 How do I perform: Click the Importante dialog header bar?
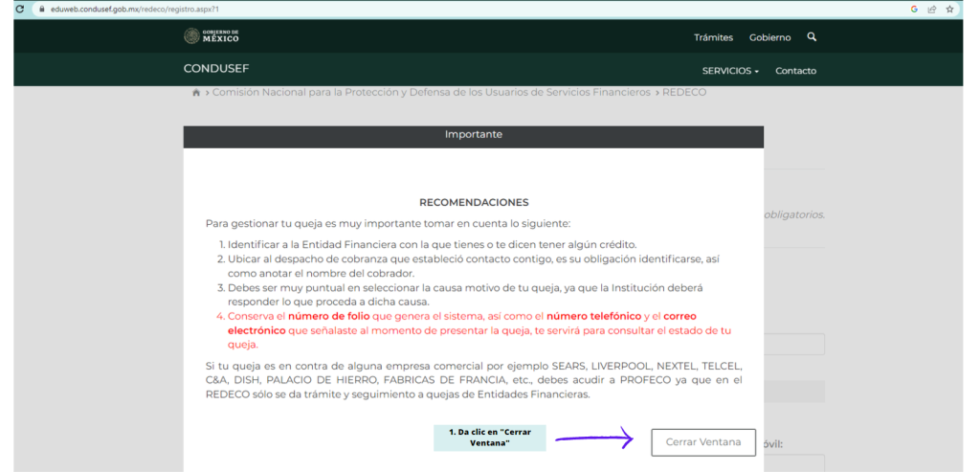(x=473, y=135)
